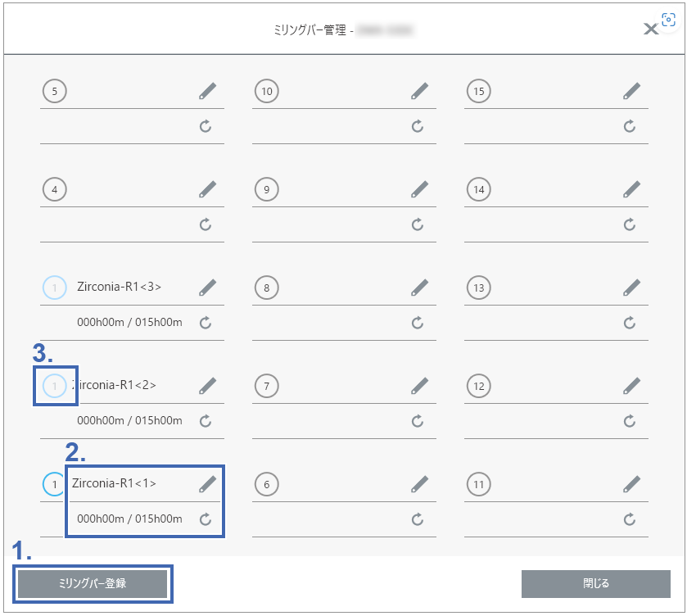Click the screenshot capture icon at top right
Viewport: 687px width, 616px height.
669,20
